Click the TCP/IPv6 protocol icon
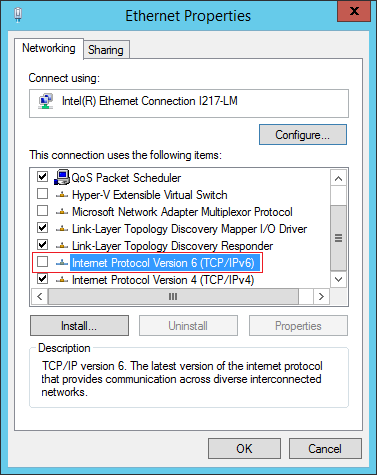This screenshot has width=377, height=475. (x=62, y=263)
